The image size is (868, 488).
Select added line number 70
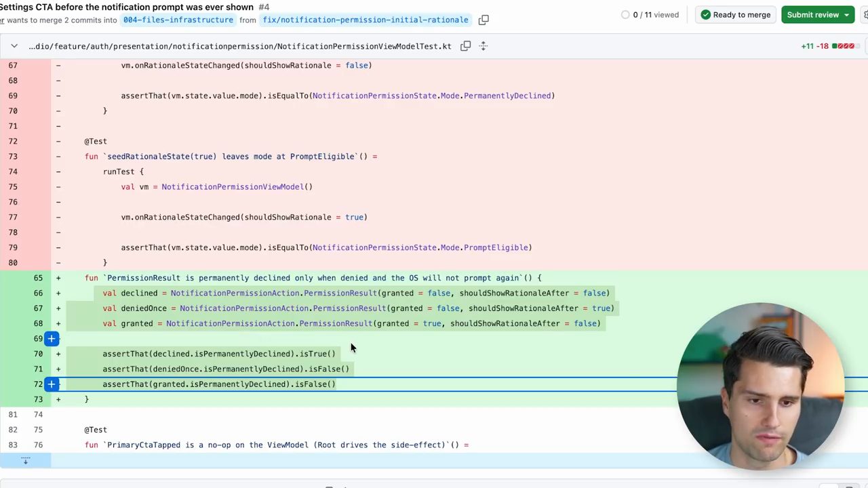point(38,354)
